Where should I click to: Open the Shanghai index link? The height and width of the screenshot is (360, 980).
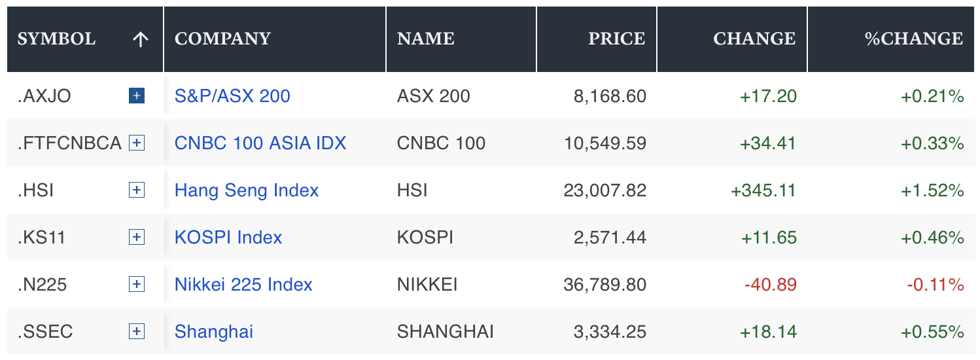point(214,331)
